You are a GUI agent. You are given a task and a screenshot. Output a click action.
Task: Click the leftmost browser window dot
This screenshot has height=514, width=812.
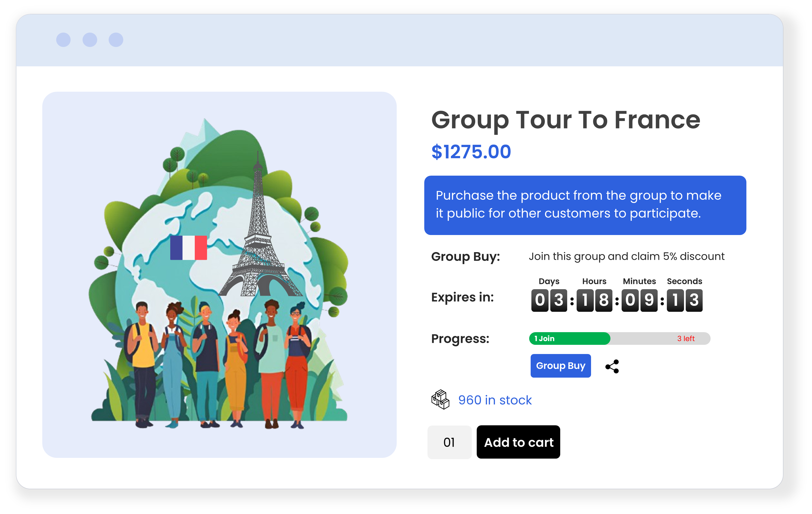[63, 40]
